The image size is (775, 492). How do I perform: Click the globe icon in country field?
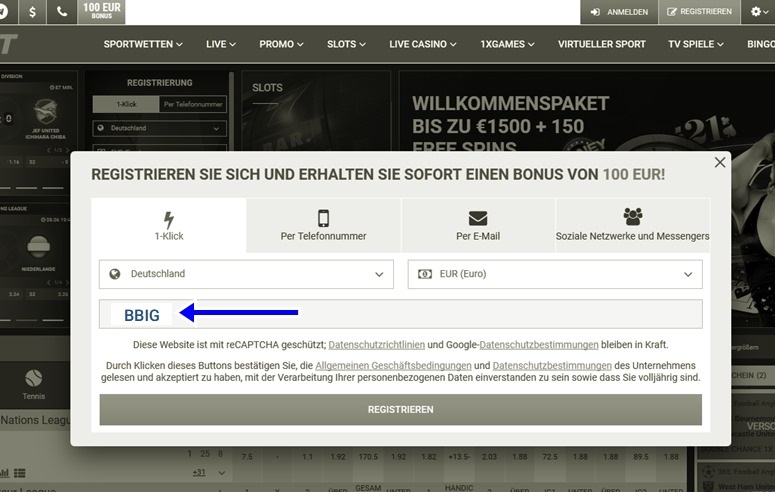(115, 274)
